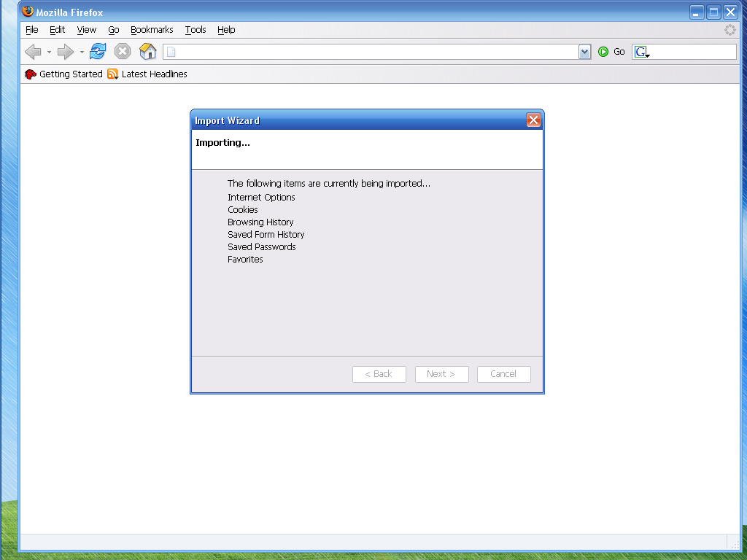
Task: Click the Next button in Import Wizard
Action: (x=441, y=374)
